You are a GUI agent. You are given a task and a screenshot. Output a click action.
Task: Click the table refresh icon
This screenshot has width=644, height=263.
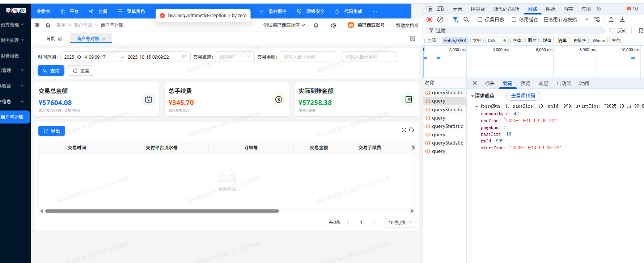411,130
